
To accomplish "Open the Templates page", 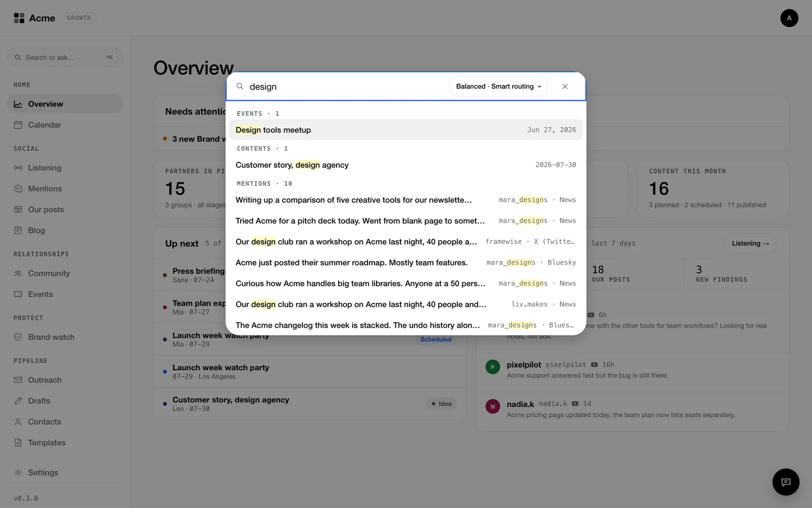I will point(65,442).
